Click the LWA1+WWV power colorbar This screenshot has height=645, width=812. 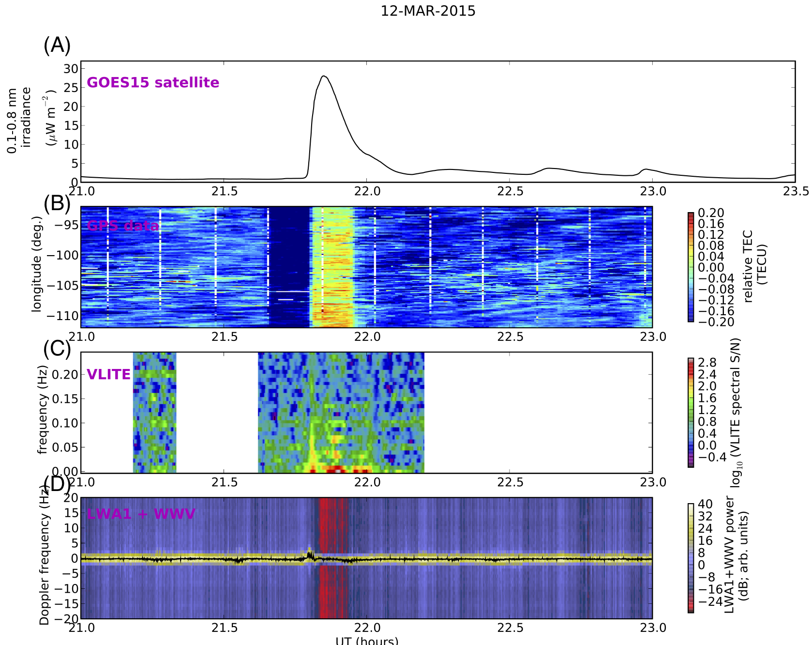click(x=691, y=558)
